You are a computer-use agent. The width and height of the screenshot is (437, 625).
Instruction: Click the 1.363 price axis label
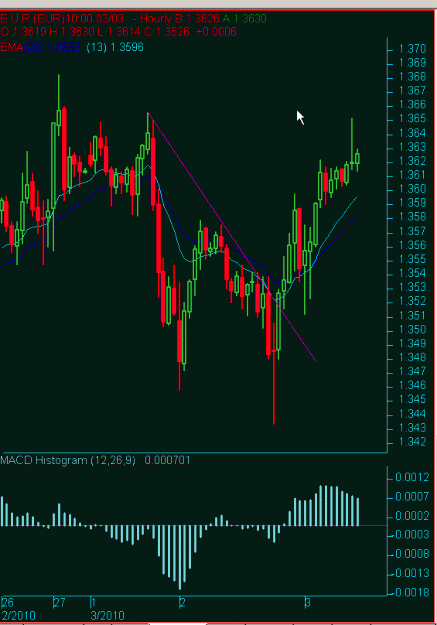tap(413, 147)
